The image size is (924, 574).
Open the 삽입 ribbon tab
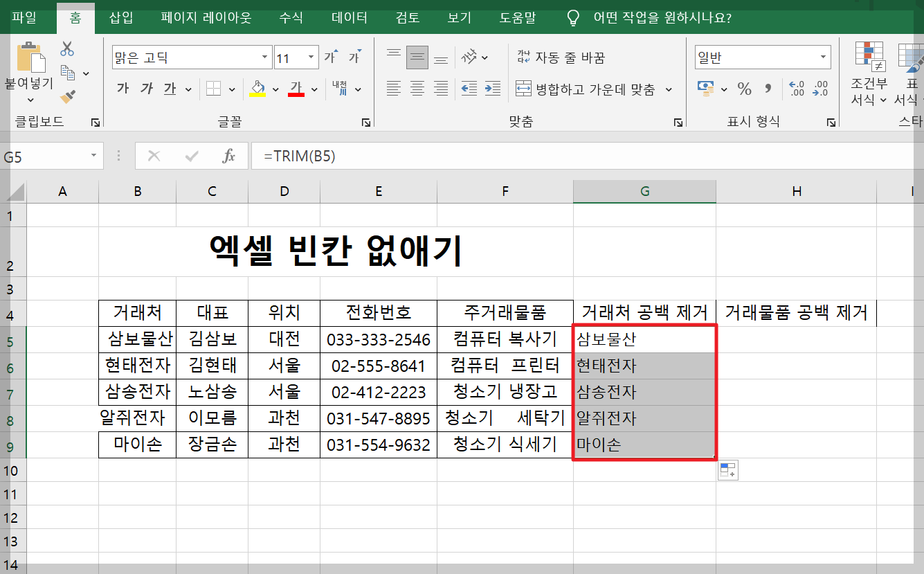click(120, 19)
